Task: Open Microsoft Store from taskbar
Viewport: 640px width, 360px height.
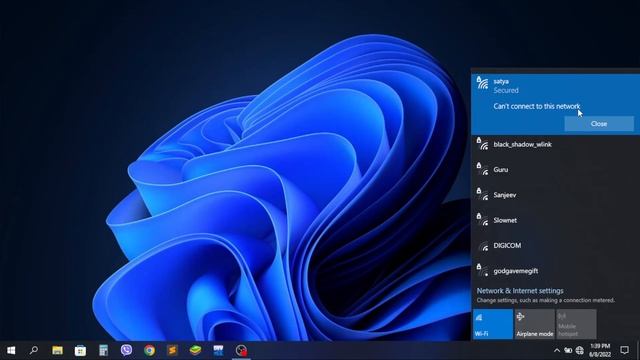Action: coord(80,350)
